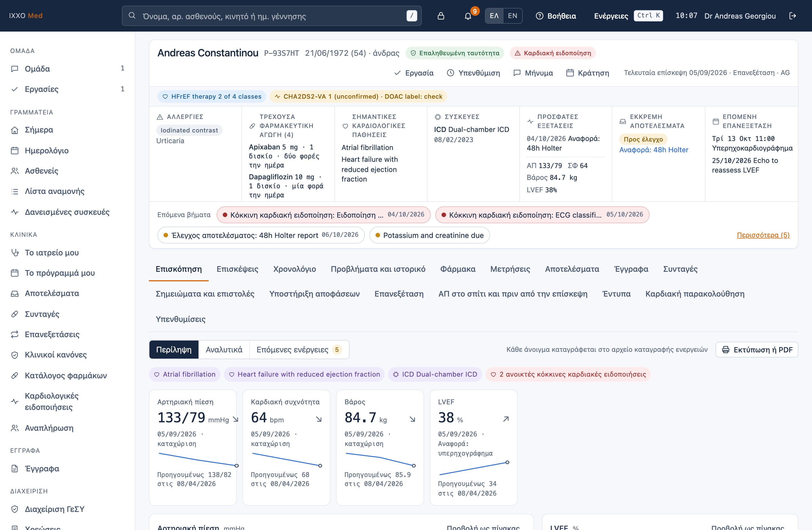The image size is (812, 530).
Task: Click the 2 ανοικτές κόκκινες καρδιακές ειδοποιήσεις chip
Action: [568, 374]
